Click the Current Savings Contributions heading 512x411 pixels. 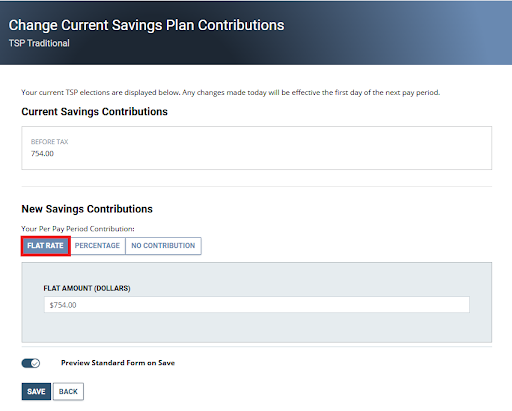tap(94, 111)
